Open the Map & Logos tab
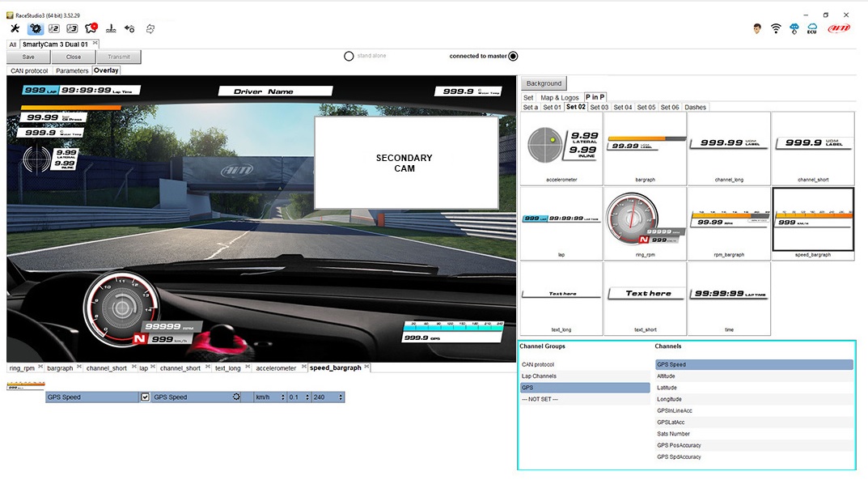This screenshot has width=868, height=484. click(x=560, y=97)
